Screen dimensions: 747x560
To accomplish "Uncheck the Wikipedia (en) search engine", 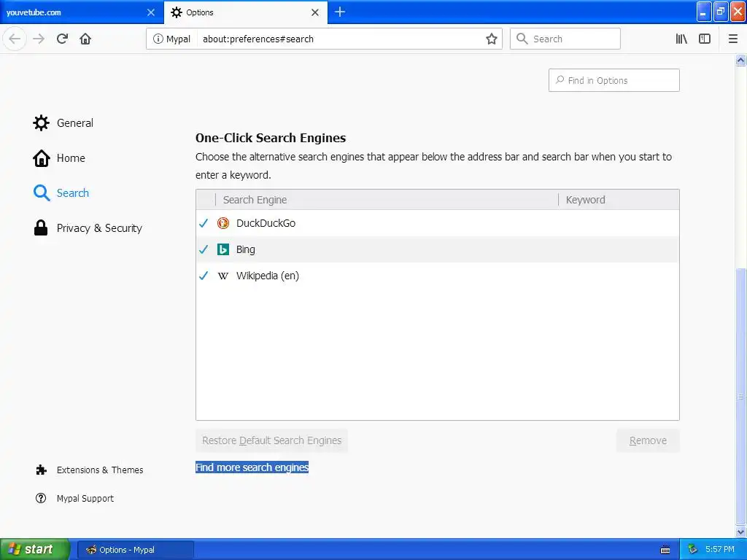I will click(x=204, y=275).
